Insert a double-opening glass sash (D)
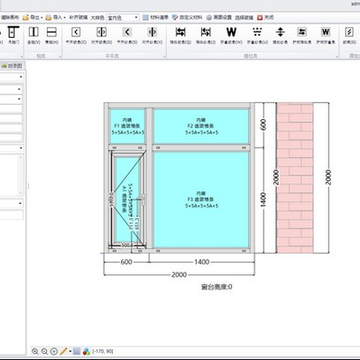 [101, 35]
